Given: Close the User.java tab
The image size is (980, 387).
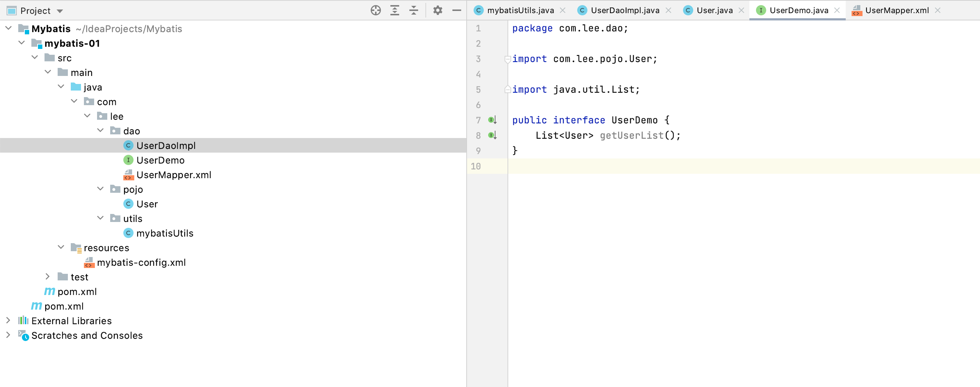Looking at the screenshot, I should 741,10.
